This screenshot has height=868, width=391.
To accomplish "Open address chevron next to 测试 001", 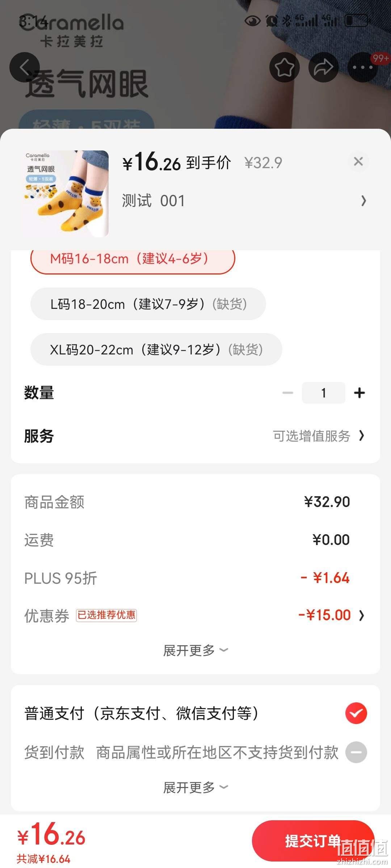I will [363, 201].
